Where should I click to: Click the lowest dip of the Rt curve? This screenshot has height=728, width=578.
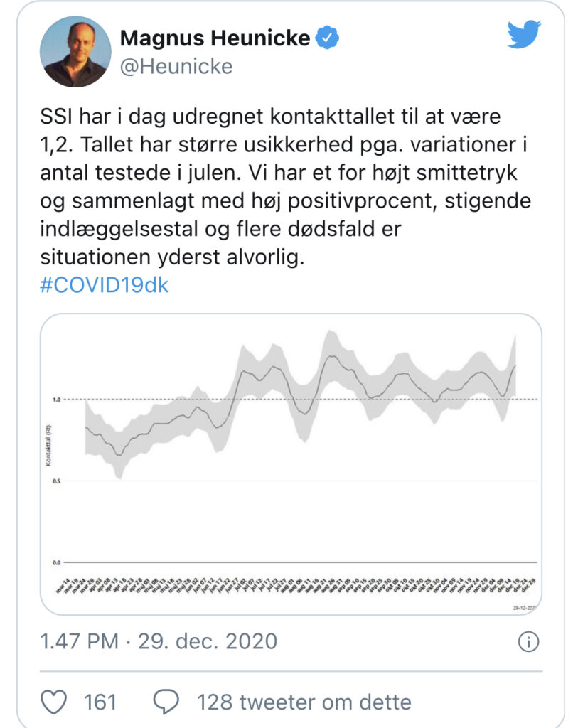(x=119, y=455)
